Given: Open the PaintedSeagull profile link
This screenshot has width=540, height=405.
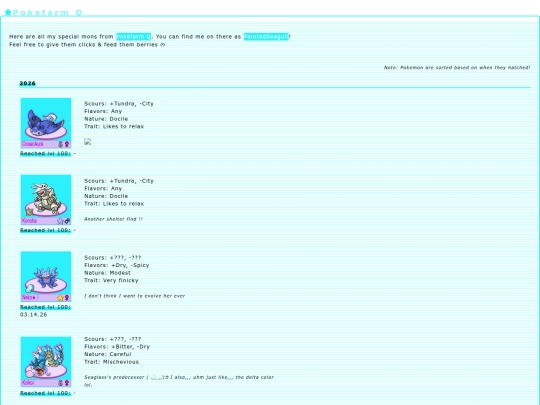Looking at the screenshot, I should point(266,37).
